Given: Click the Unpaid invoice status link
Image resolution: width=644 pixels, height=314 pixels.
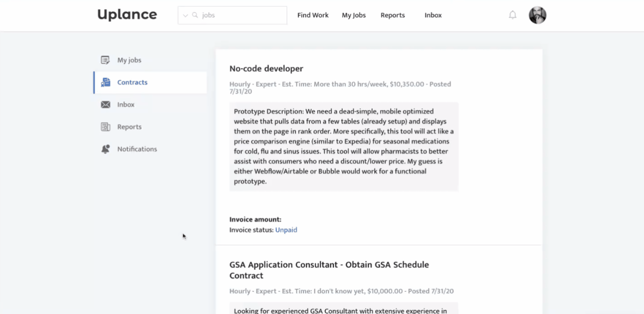Looking at the screenshot, I should [x=286, y=230].
